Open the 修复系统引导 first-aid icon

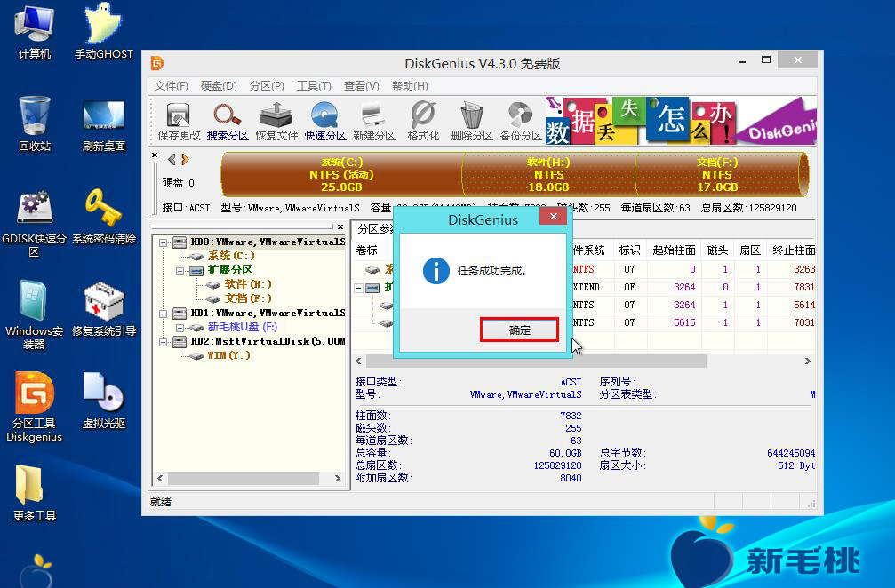point(103,309)
